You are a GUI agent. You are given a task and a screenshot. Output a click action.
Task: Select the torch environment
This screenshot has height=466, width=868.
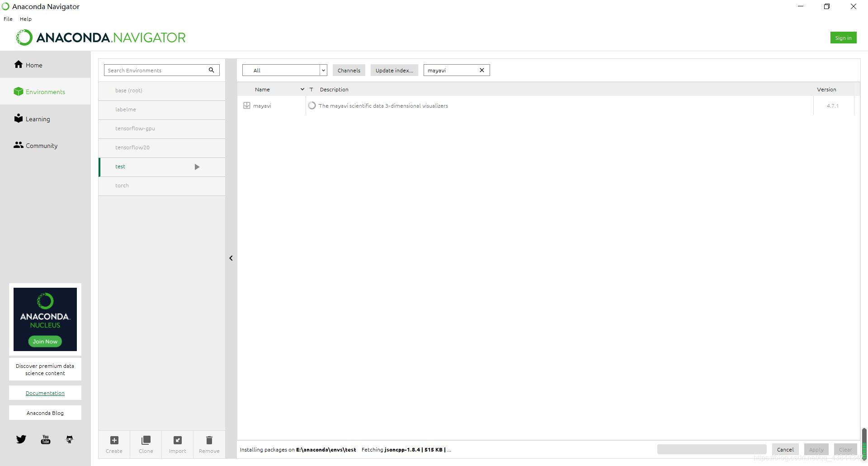click(x=162, y=185)
